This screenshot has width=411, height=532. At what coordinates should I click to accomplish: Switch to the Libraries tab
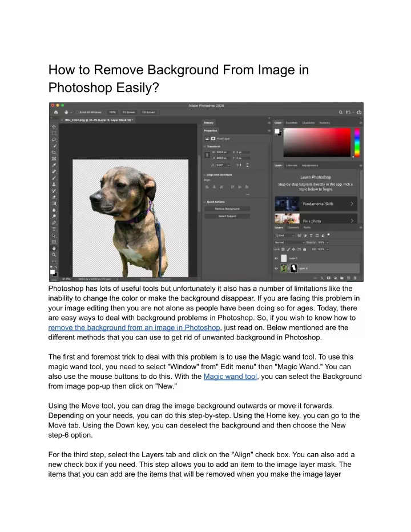click(291, 166)
